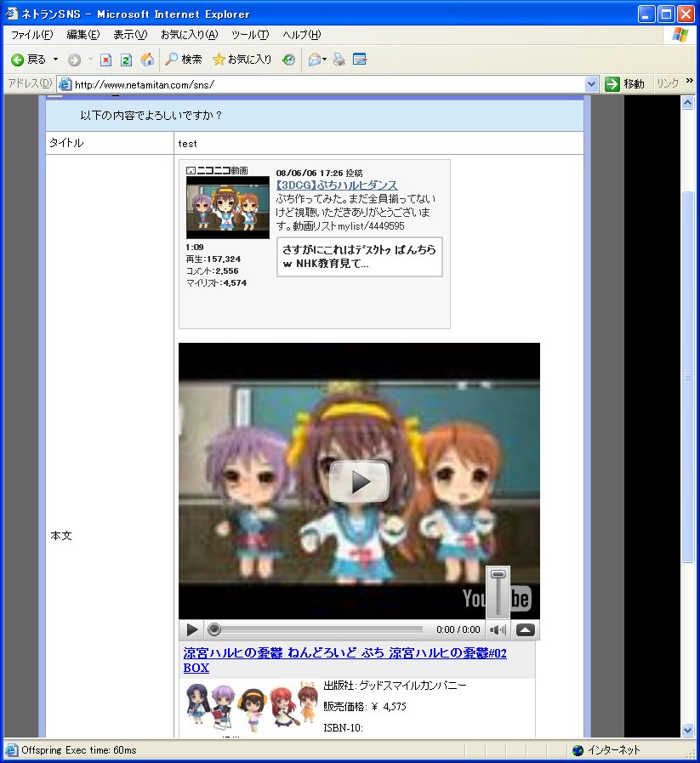Open the ツール(T) menu
Viewport: 700px width, 763px height.
(x=250, y=35)
